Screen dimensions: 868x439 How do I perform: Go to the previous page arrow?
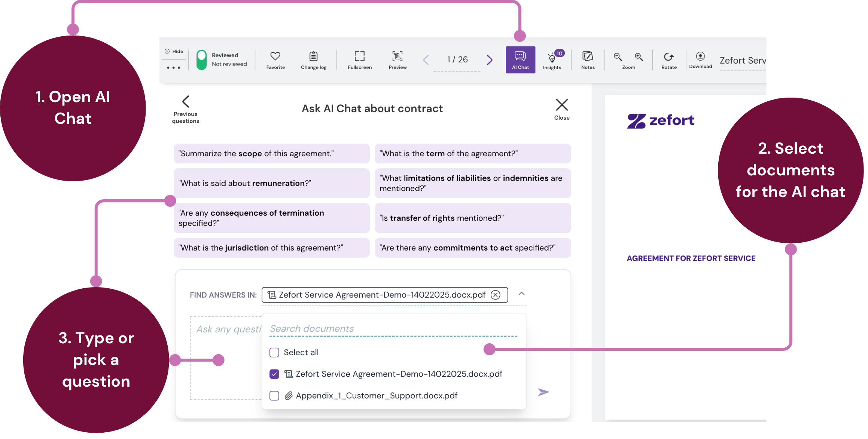click(426, 60)
